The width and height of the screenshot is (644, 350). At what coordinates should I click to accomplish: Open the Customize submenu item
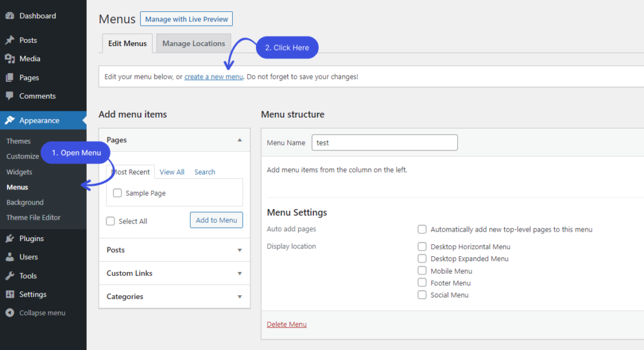tap(23, 156)
